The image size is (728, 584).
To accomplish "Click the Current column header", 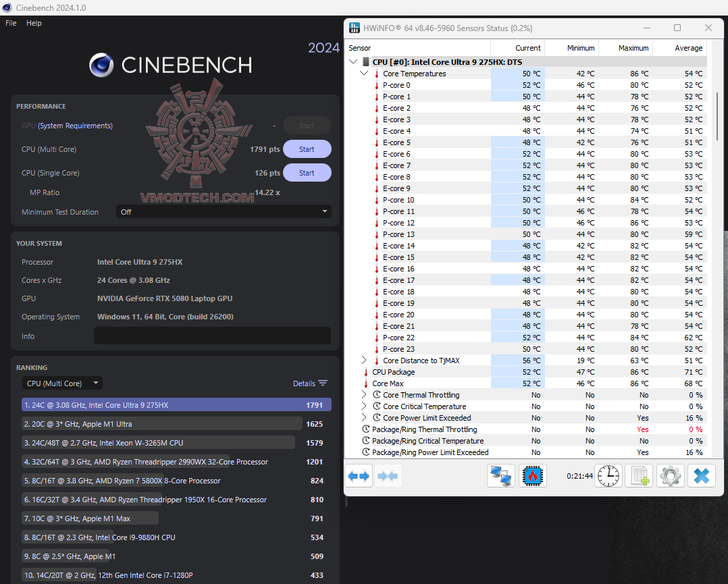I will pyautogui.click(x=518, y=48).
